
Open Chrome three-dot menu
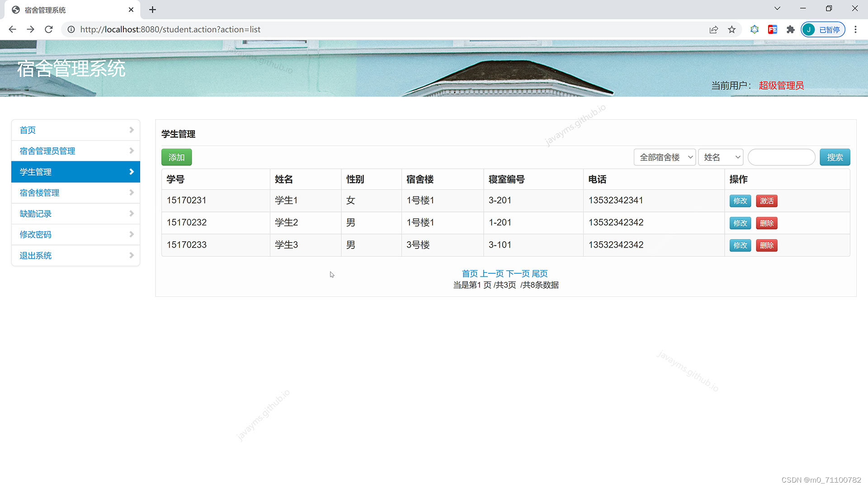[855, 29]
